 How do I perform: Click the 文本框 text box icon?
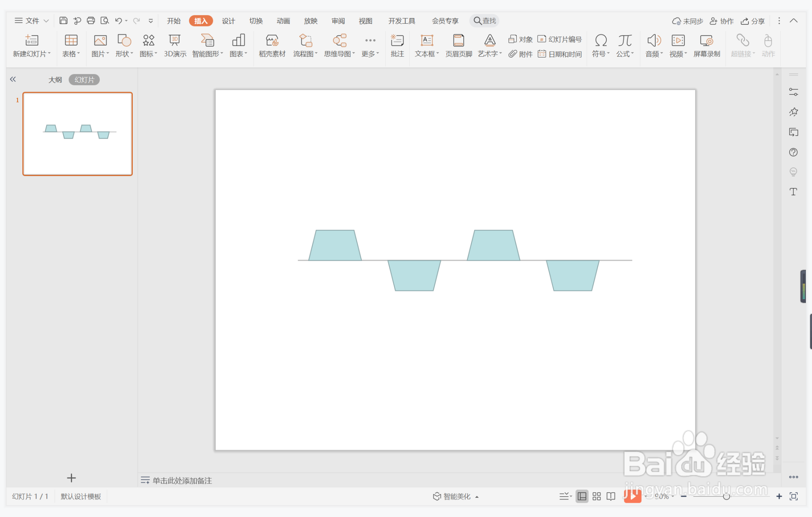(426, 40)
